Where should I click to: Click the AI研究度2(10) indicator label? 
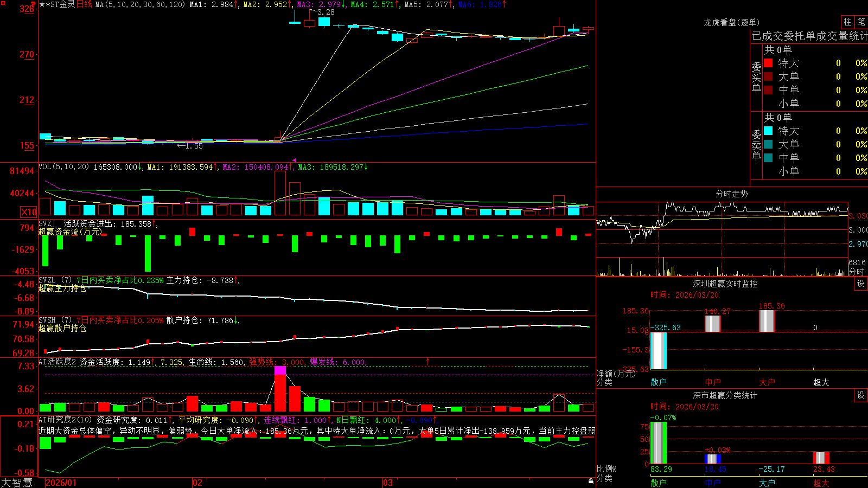point(66,420)
